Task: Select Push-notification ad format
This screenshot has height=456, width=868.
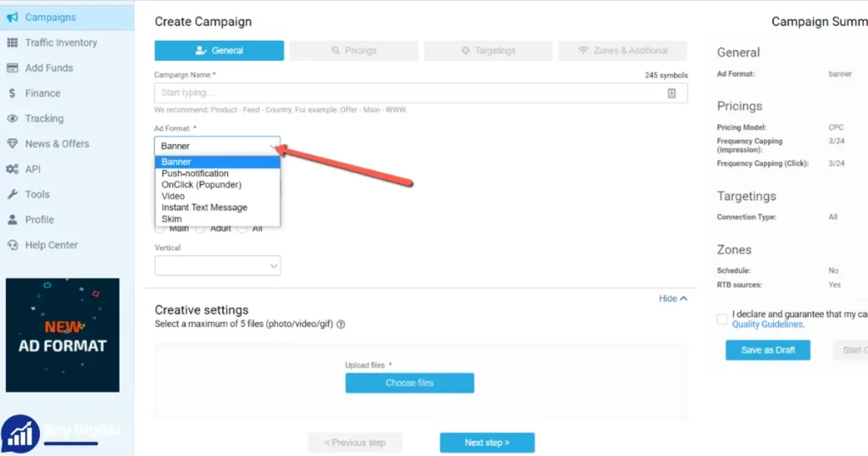Action: pyautogui.click(x=218, y=173)
